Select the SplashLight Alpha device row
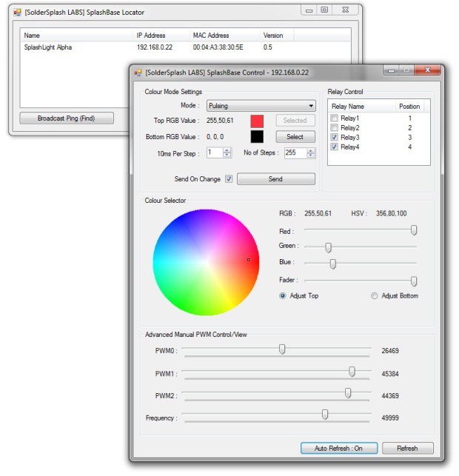459x476 pixels. [185, 47]
